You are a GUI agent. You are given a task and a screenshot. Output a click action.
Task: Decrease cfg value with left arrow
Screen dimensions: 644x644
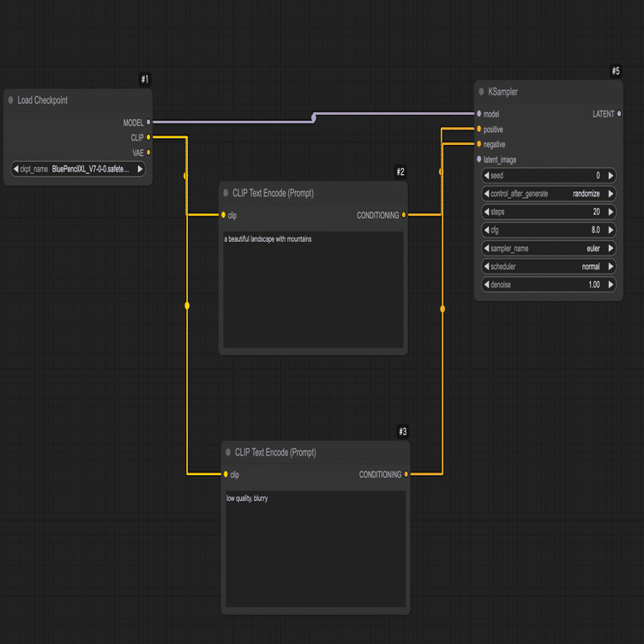487,230
